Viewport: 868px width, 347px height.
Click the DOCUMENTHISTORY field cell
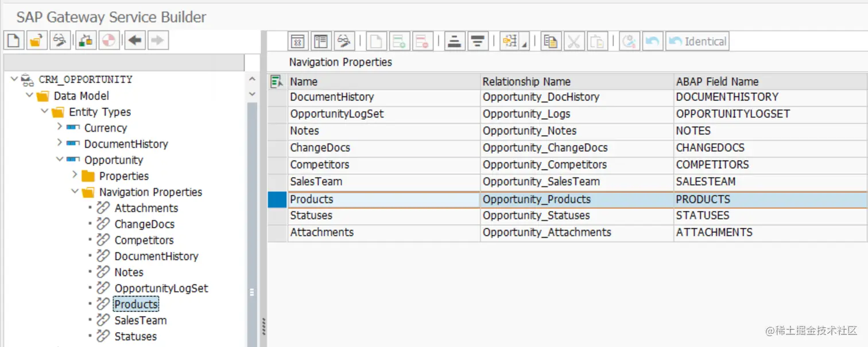coord(771,97)
